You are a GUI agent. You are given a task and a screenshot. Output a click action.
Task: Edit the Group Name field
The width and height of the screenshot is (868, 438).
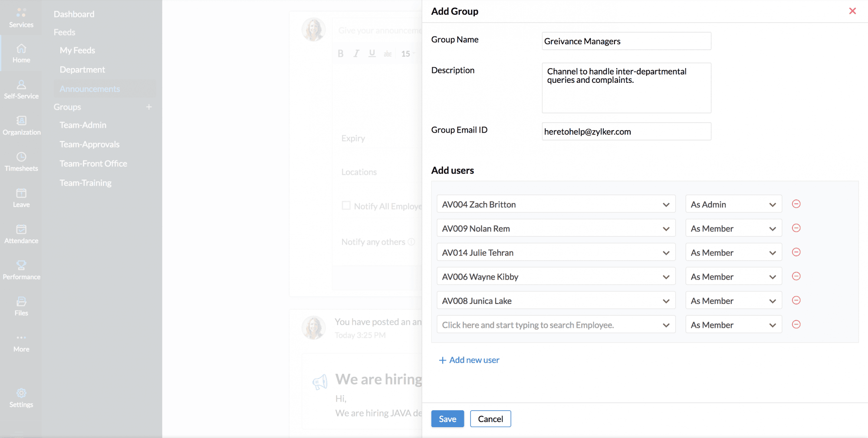(626, 41)
